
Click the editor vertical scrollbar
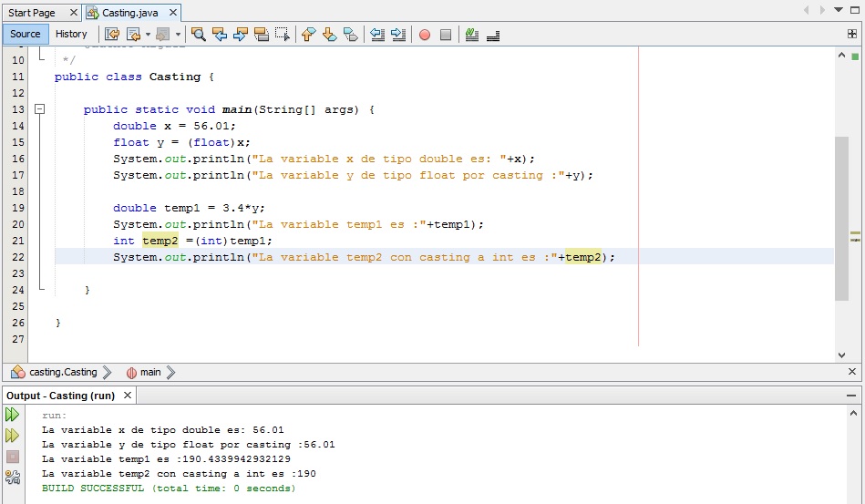coord(841,219)
